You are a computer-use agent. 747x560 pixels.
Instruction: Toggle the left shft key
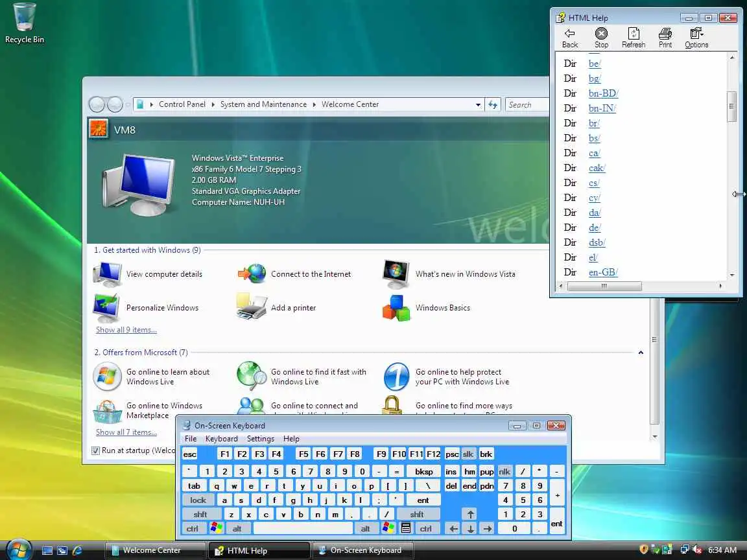pos(200,514)
